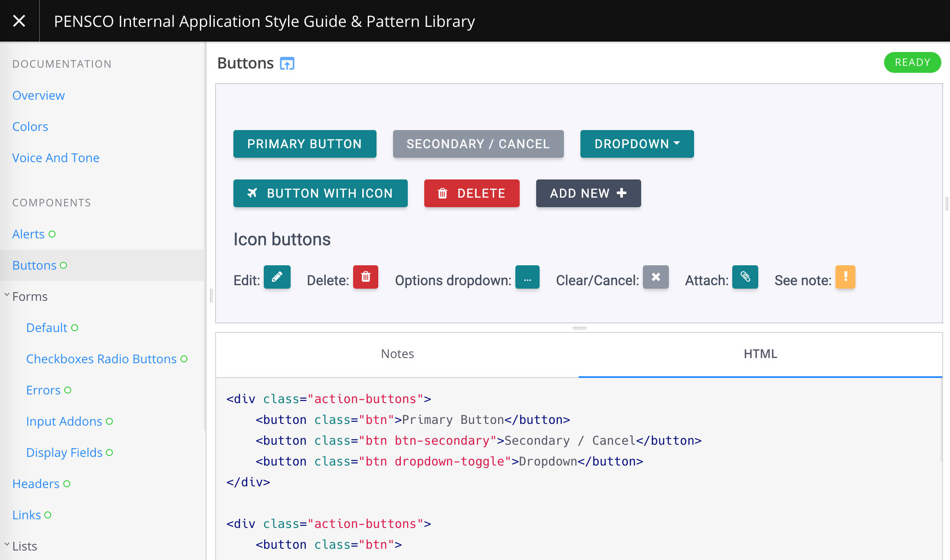Open the Errors forms page
950x560 pixels.
(43, 390)
